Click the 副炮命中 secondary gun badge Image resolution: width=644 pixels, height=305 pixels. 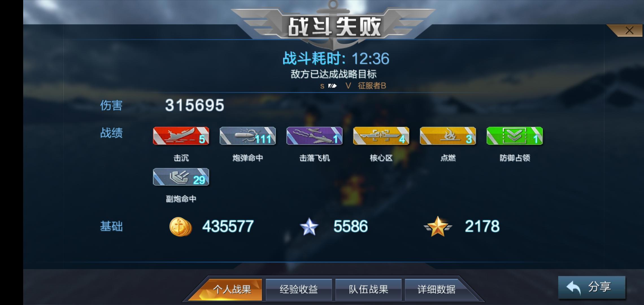[181, 177]
